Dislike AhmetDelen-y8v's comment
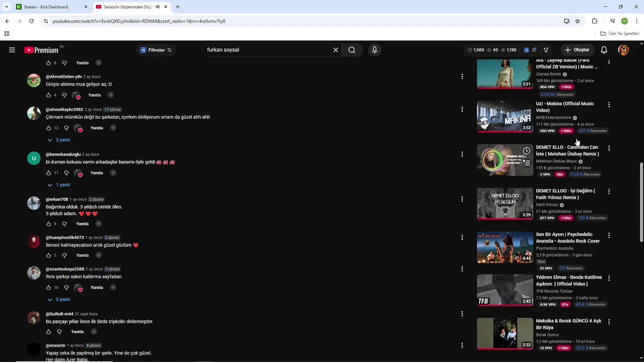The width and height of the screenshot is (644, 362). [64, 95]
